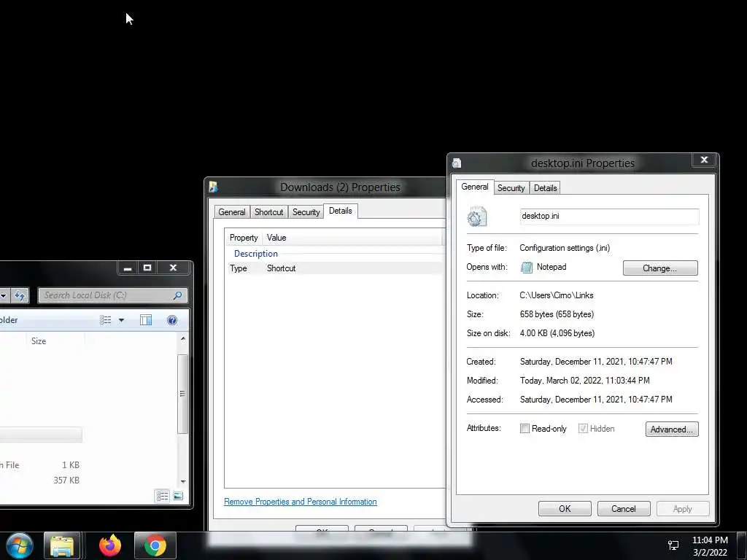Minimize the Explorer window
The height and width of the screenshot is (560, 747).
(x=127, y=268)
